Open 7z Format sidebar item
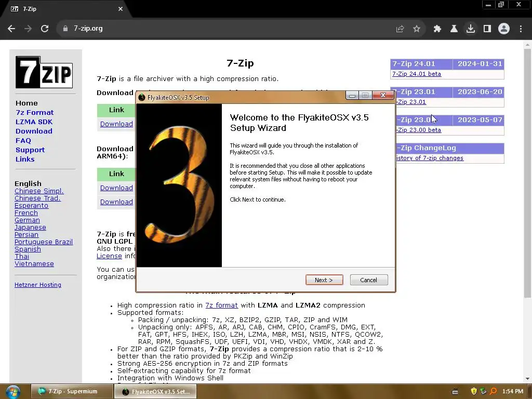This screenshot has width=532, height=399. pos(35,113)
